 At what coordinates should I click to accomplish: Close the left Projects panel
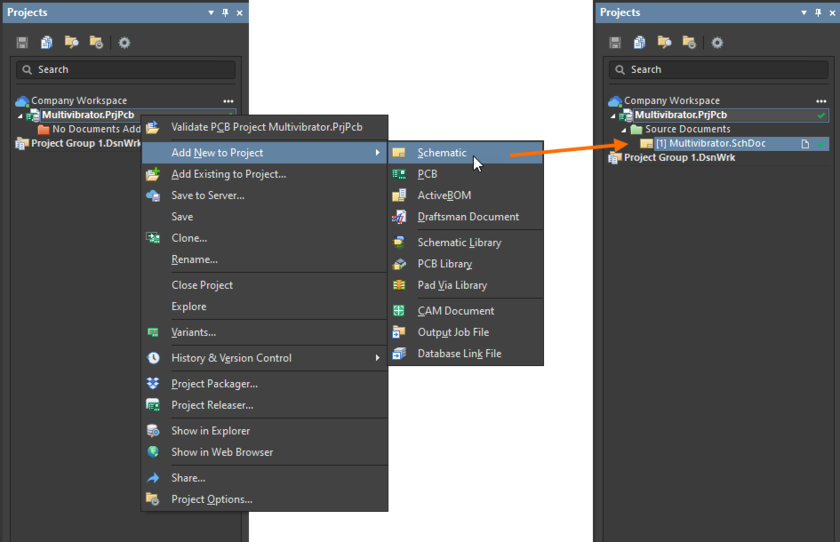(x=239, y=13)
